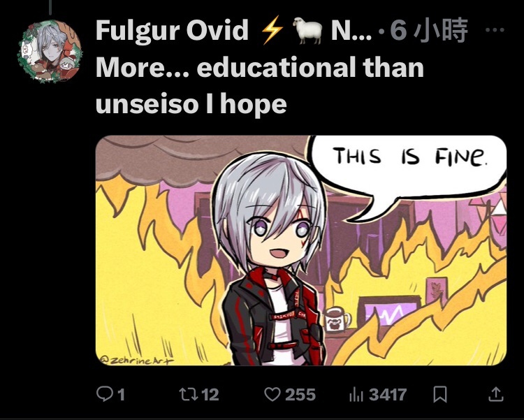Image resolution: width=524 pixels, height=420 pixels.
Task: Click the view count 3417
Action: (x=388, y=395)
